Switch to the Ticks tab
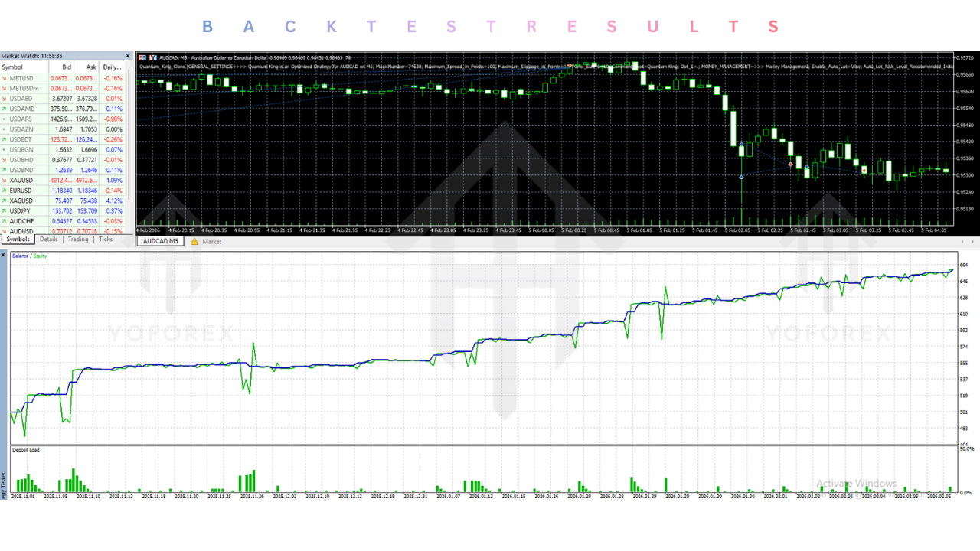The width and height of the screenshot is (980, 551). [106, 239]
